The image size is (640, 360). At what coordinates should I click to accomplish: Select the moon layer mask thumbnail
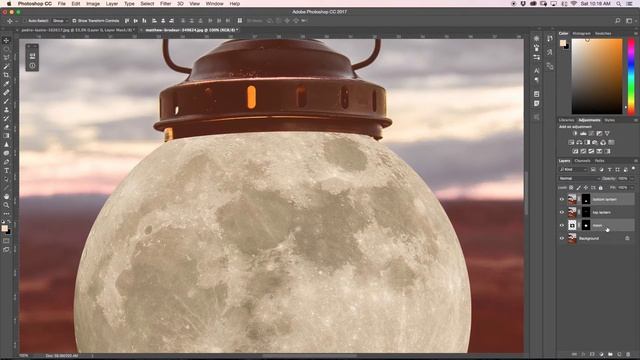[586, 225]
